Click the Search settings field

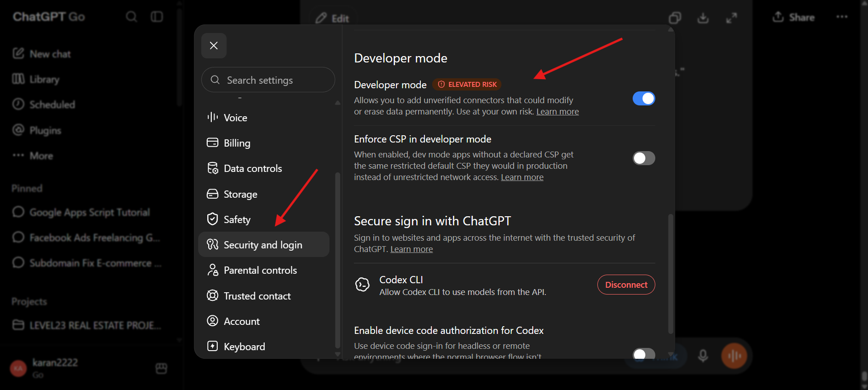click(268, 80)
